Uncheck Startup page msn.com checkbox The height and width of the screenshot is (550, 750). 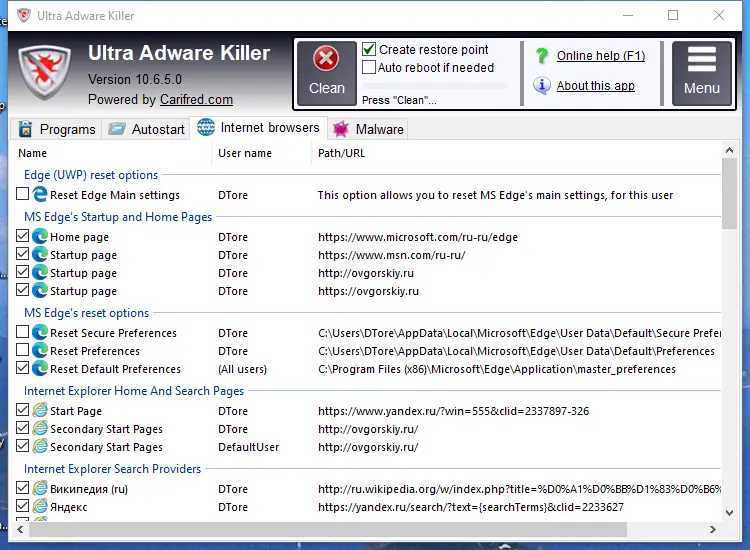(x=22, y=253)
